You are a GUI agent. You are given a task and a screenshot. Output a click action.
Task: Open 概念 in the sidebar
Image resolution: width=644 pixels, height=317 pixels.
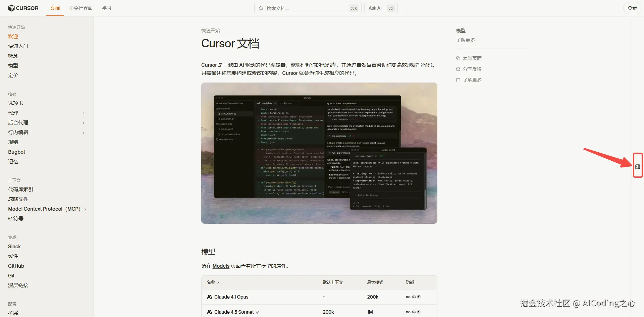click(x=13, y=56)
